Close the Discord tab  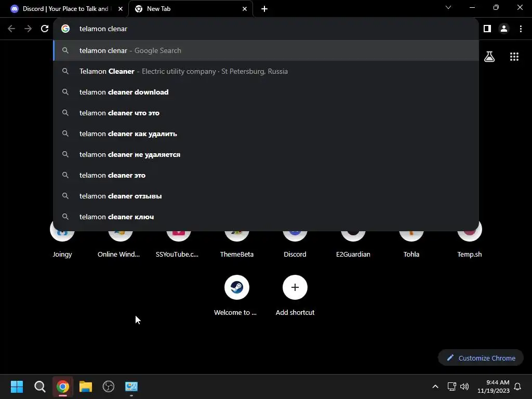click(x=121, y=9)
